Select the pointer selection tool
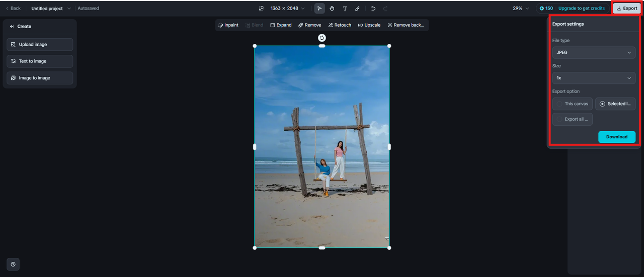644x277 pixels. [319, 9]
